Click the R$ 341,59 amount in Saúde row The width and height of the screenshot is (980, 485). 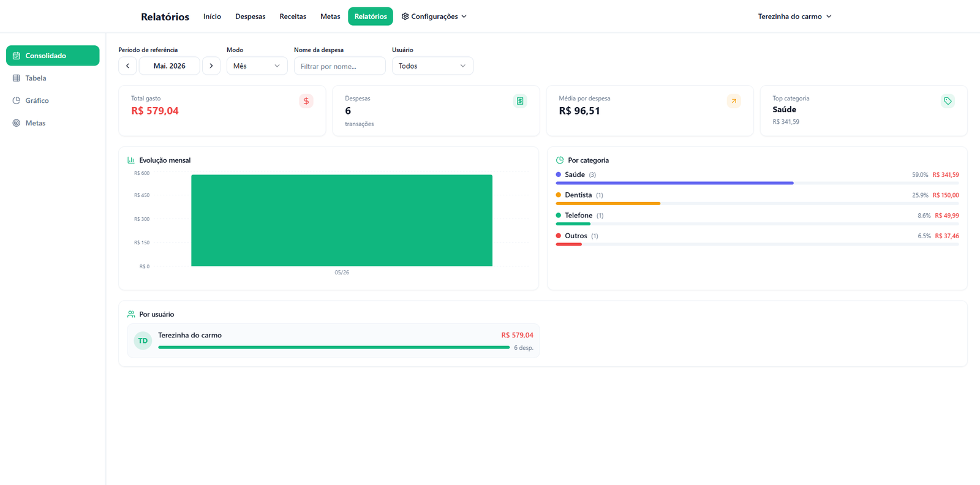[x=946, y=175]
